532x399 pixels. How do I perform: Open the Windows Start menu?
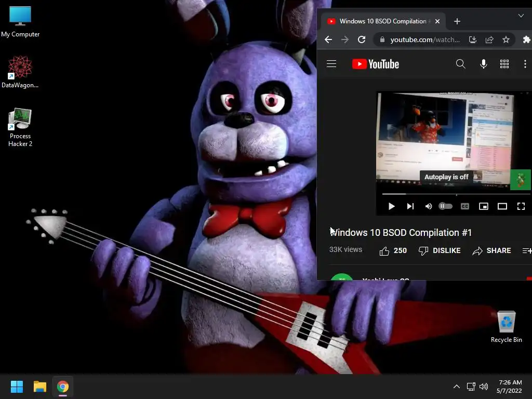click(x=17, y=387)
